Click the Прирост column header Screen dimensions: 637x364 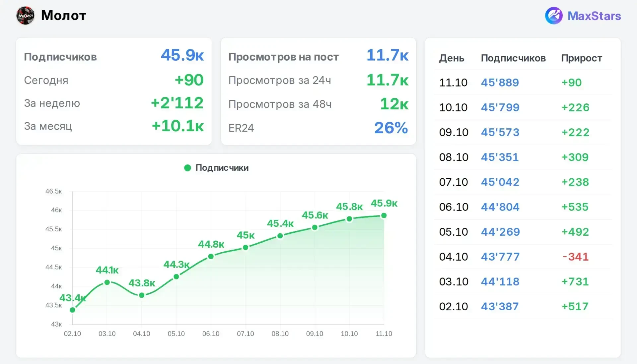click(x=582, y=58)
